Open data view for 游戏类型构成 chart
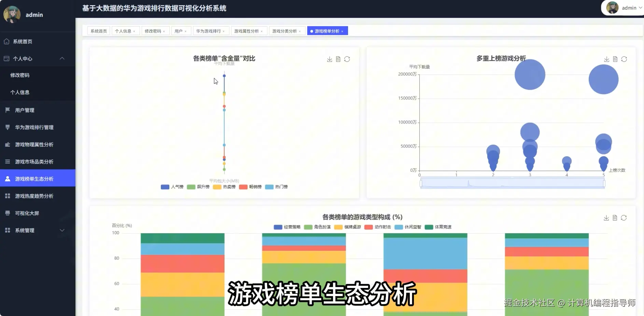 615,218
